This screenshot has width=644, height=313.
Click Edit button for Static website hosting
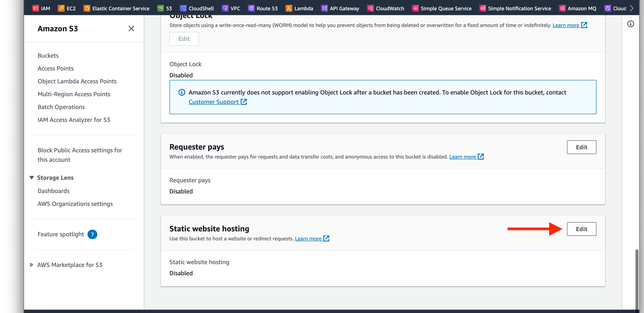tap(582, 229)
